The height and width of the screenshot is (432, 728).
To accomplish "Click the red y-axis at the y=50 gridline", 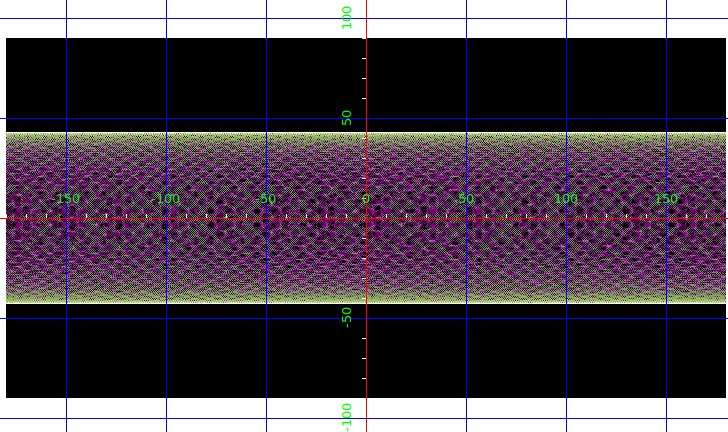I will click(366, 118).
